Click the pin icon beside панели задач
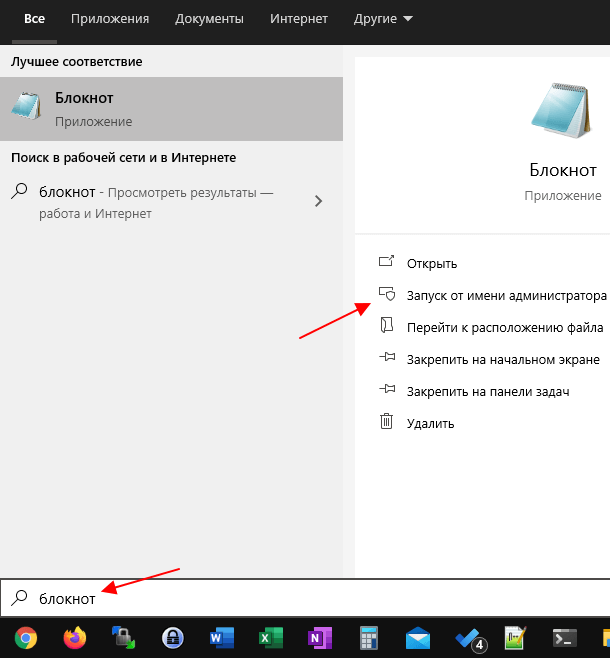The image size is (610, 658). click(x=387, y=389)
